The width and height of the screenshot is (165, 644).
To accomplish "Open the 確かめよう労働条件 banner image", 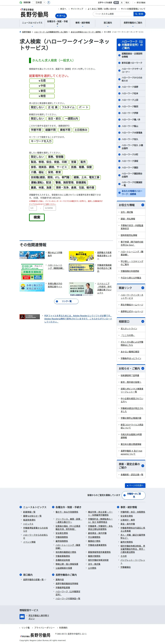I will pyautogui.click(x=32, y=255).
